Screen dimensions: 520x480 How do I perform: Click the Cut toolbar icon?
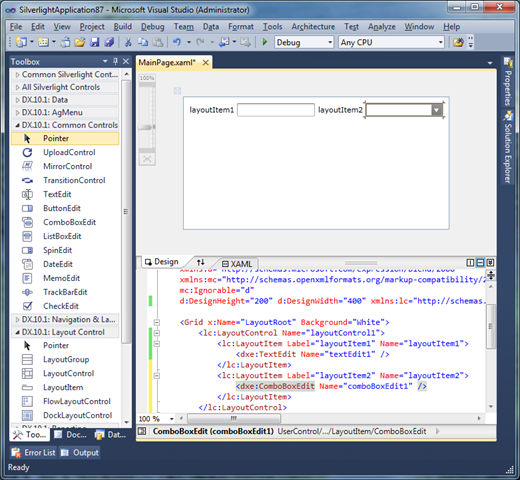(x=128, y=42)
